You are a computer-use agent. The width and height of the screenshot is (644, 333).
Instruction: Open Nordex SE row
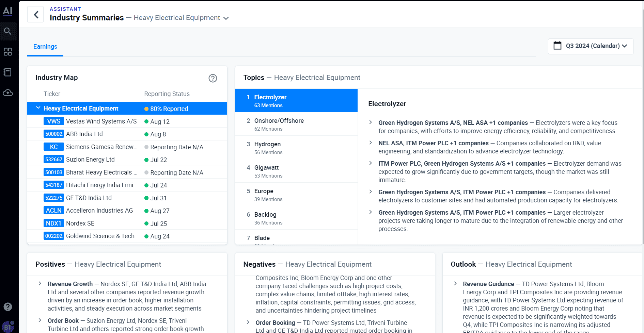[127, 223]
